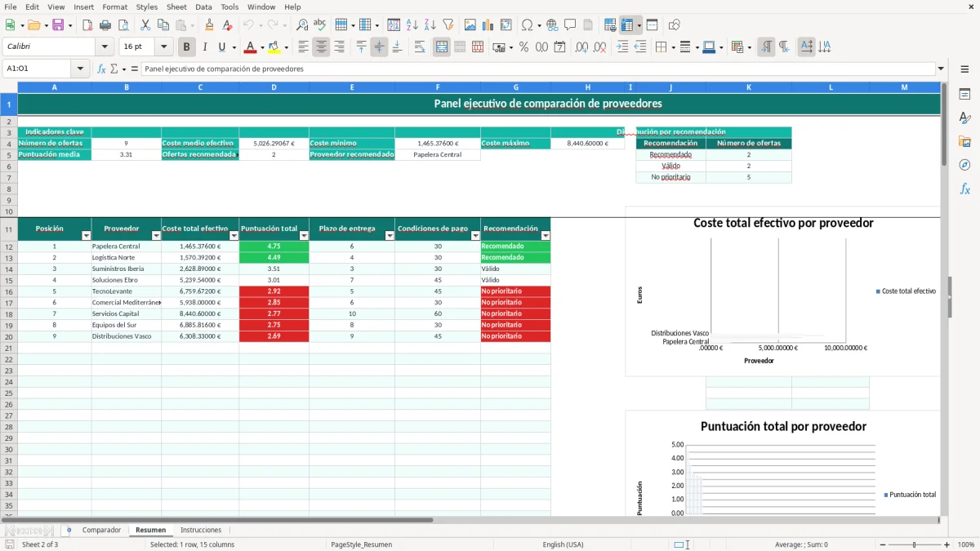Image resolution: width=980 pixels, height=551 pixels.
Task: Toggle Italic formatting
Action: coord(204,47)
